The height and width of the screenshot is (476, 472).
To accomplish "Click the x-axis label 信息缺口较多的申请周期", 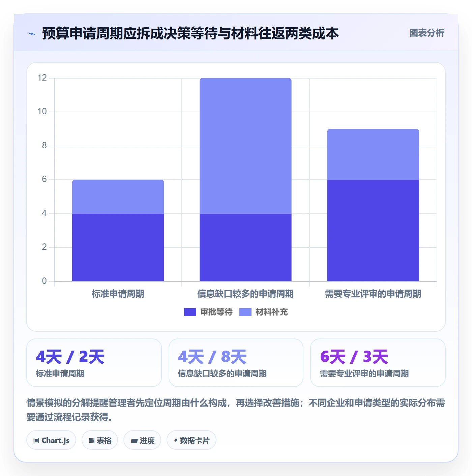I will [x=245, y=294].
